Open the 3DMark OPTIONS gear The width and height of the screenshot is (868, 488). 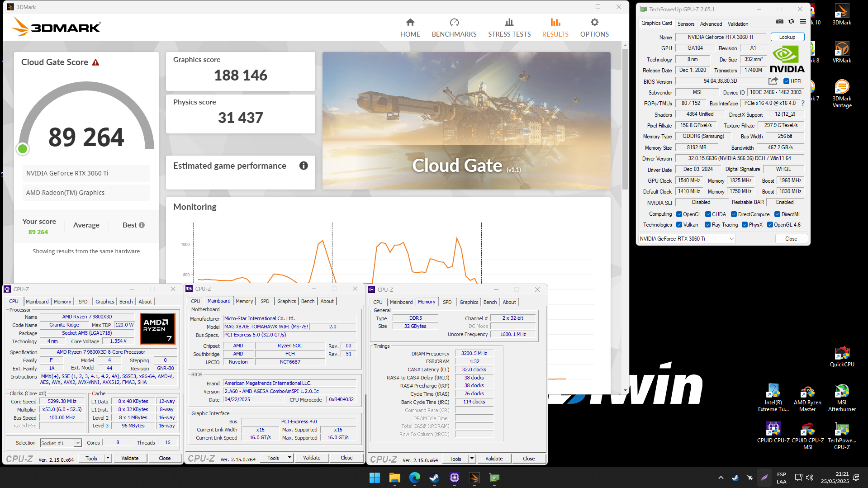(x=594, y=28)
